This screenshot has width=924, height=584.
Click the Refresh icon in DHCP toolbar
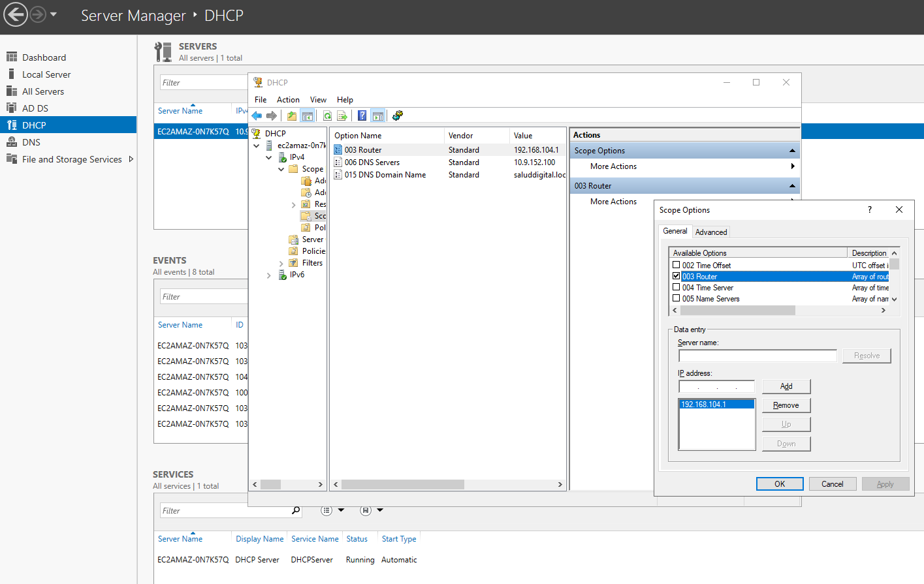tap(327, 116)
